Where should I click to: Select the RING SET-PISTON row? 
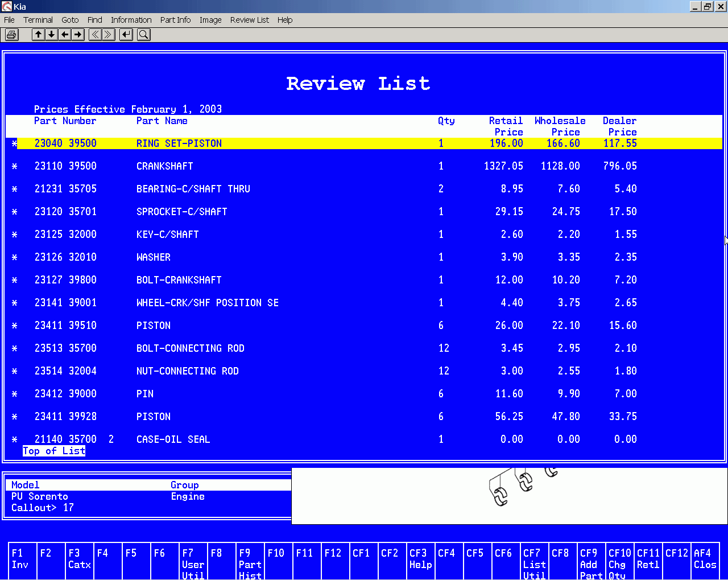click(x=364, y=143)
